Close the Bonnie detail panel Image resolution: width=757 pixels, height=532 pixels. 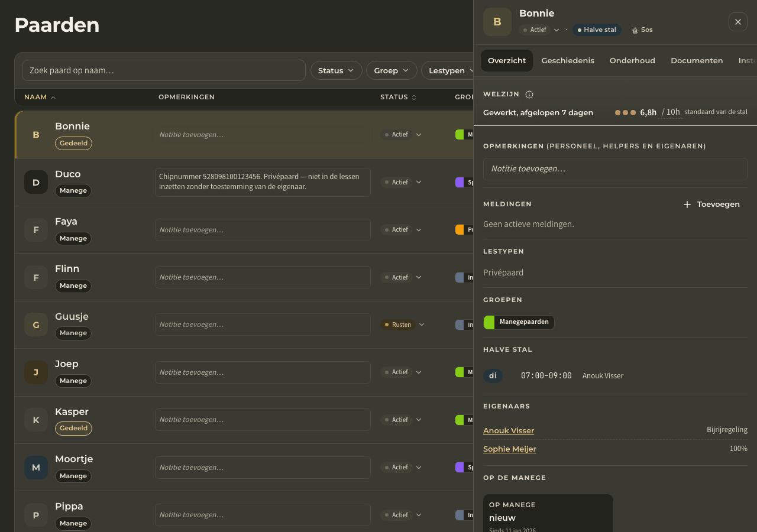[738, 22]
